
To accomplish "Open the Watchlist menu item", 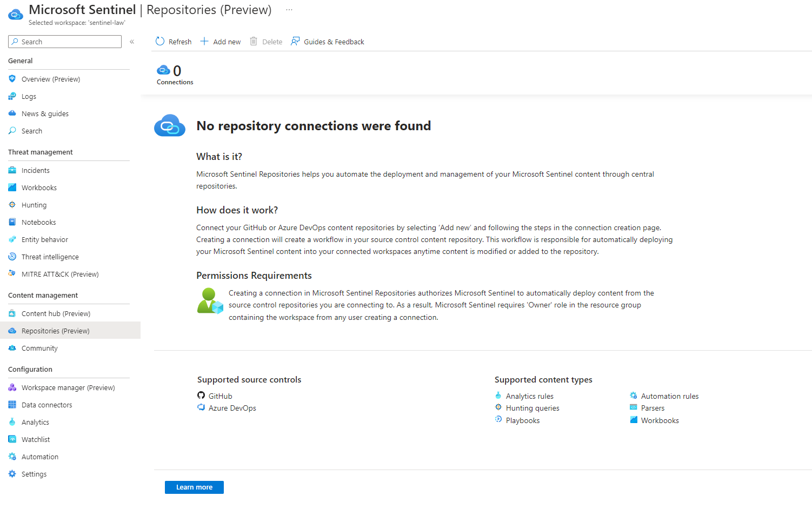I will [36, 439].
